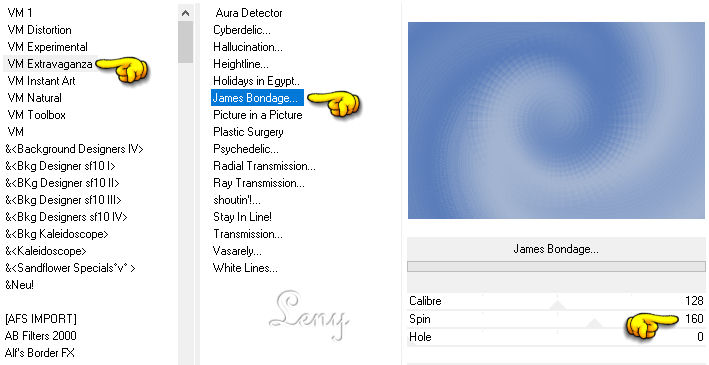Screen dimensions: 709x365
Task: Adjust the Calibre slider handle
Action: [x=557, y=305]
